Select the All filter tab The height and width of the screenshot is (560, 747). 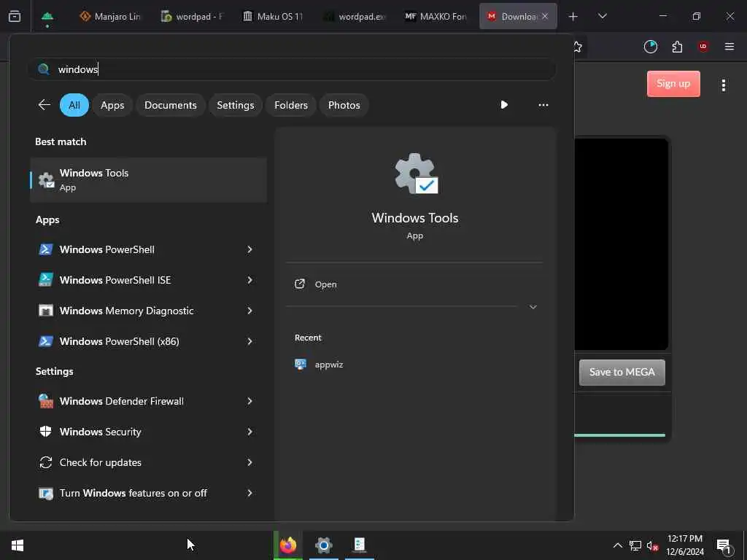tap(74, 105)
